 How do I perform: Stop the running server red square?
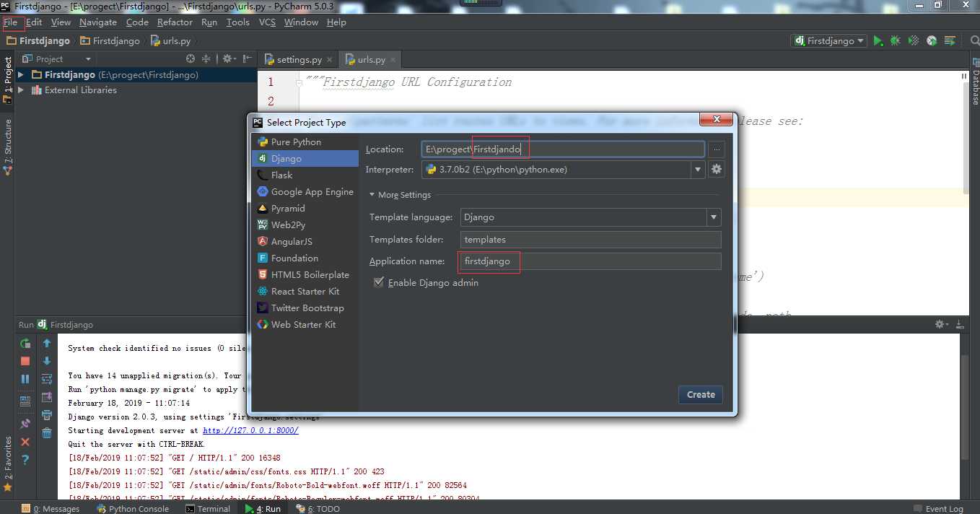pos(25,361)
